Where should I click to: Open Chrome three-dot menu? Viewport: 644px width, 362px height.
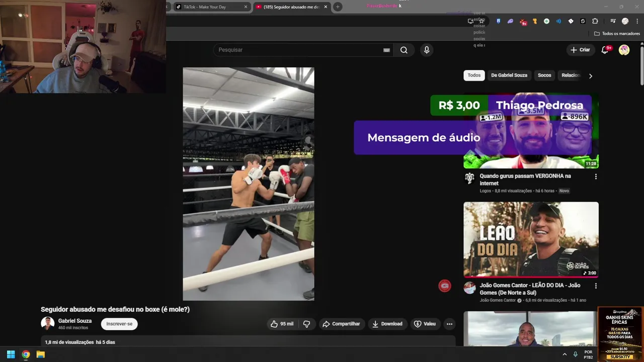(x=637, y=21)
